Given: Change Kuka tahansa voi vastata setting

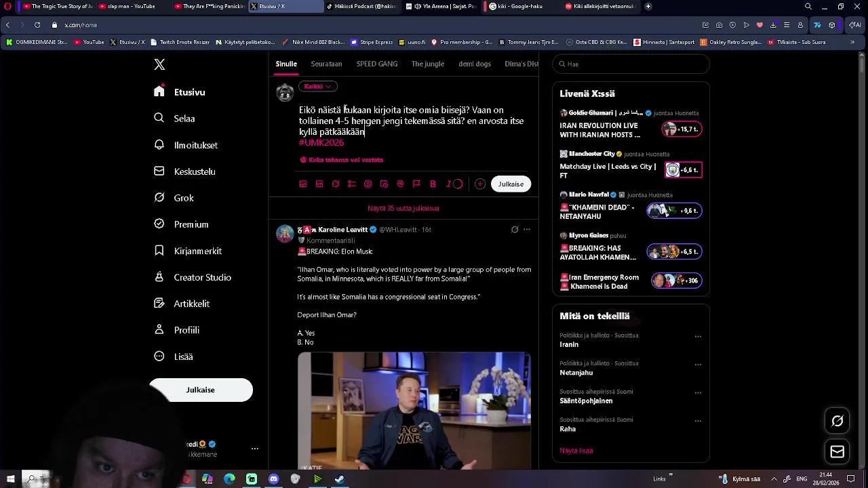Looking at the screenshot, I should pyautogui.click(x=342, y=160).
